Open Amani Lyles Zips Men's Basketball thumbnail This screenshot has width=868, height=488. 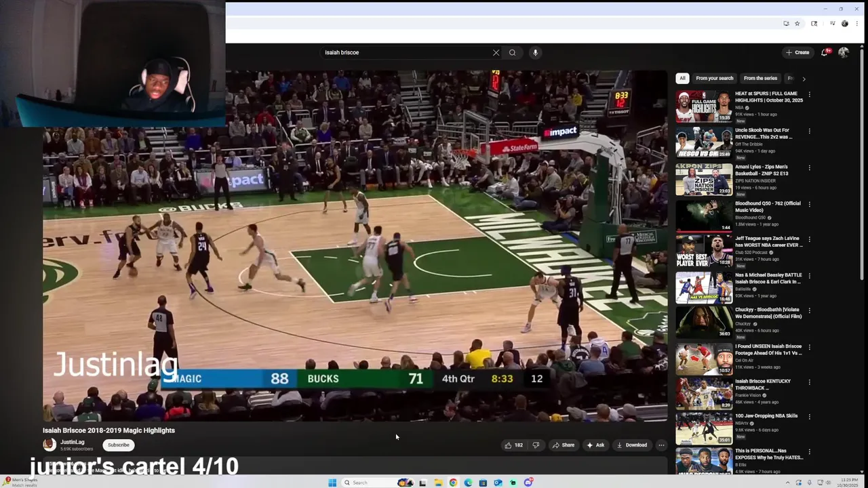(x=704, y=180)
